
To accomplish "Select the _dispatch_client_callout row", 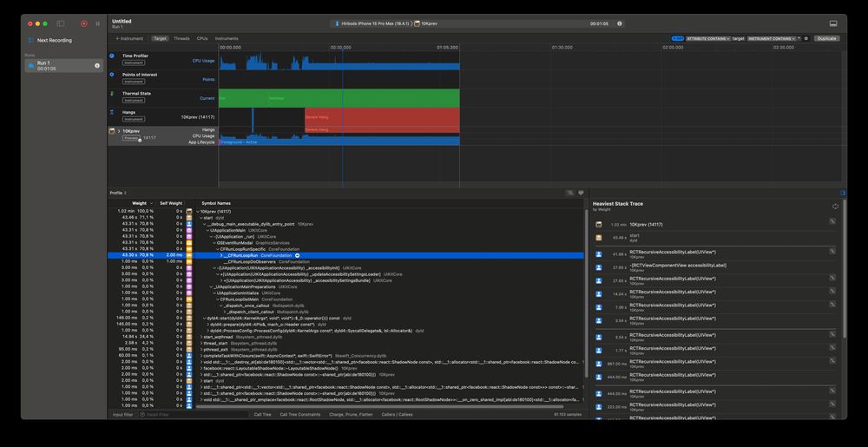I will pyautogui.click(x=345, y=312).
